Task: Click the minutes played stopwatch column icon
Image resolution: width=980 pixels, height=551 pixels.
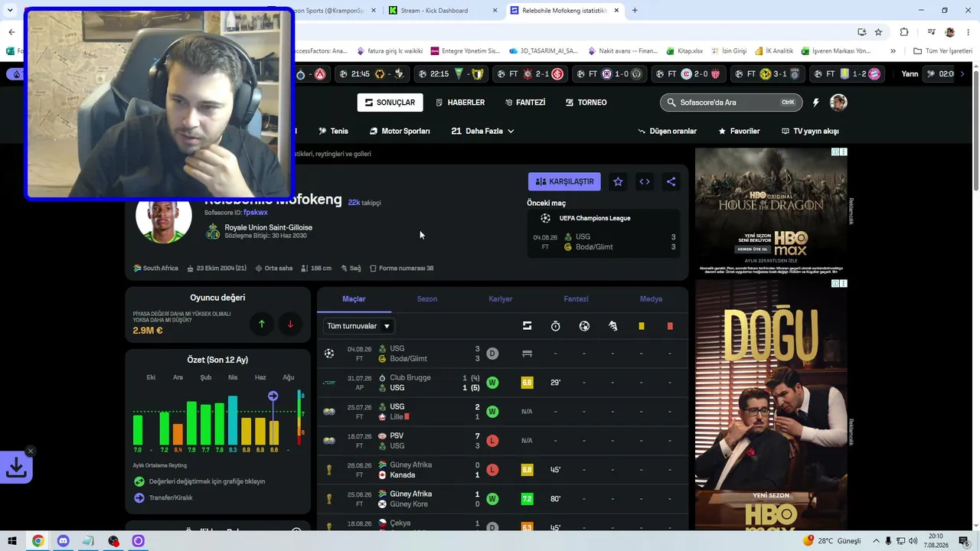Action: (555, 326)
